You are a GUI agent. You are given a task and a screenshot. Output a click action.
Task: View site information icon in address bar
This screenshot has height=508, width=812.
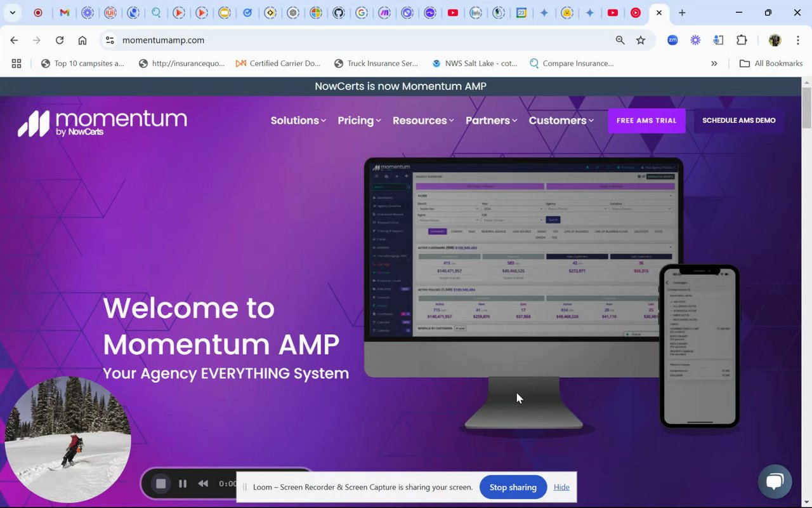[110, 40]
